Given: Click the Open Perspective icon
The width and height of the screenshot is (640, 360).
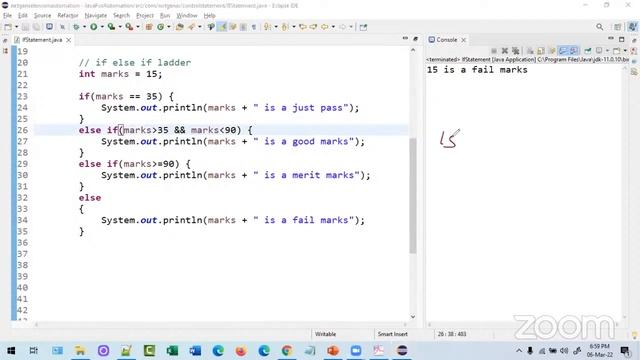Looking at the screenshot, I should [x=618, y=27].
